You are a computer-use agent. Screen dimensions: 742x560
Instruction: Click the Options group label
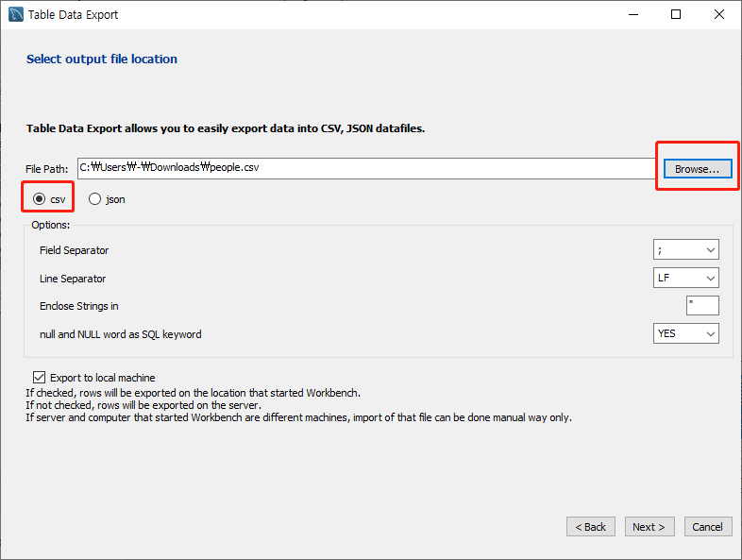coord(51,225)
